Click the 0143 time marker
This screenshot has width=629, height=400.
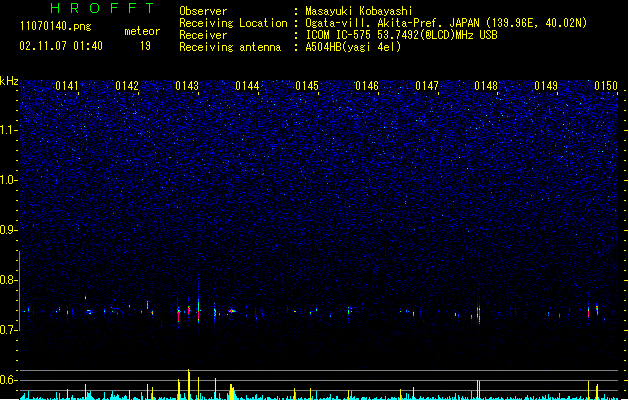click(x=187, y=86)
